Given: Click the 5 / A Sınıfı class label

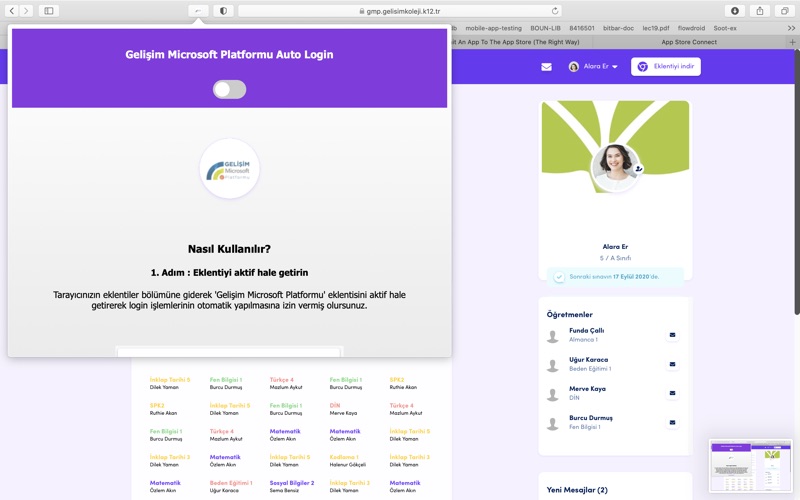Looking at the screenshot, I should [615, 258].
